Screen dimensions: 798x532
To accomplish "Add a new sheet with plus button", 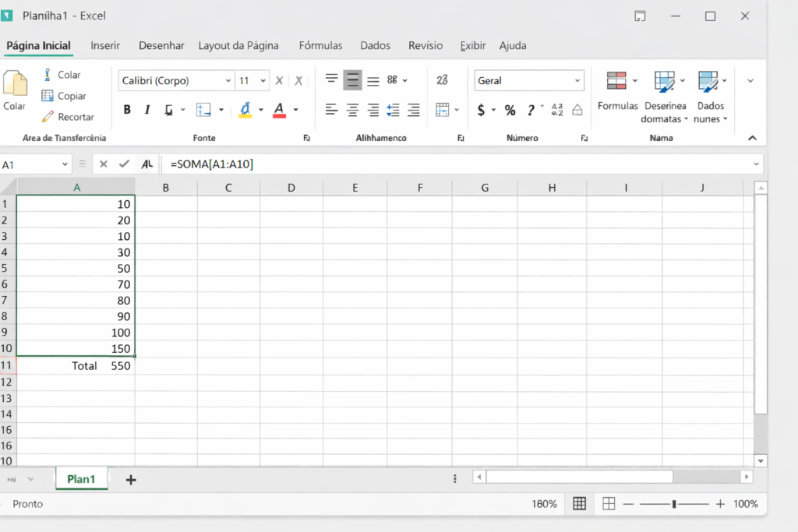I will 131,480.
